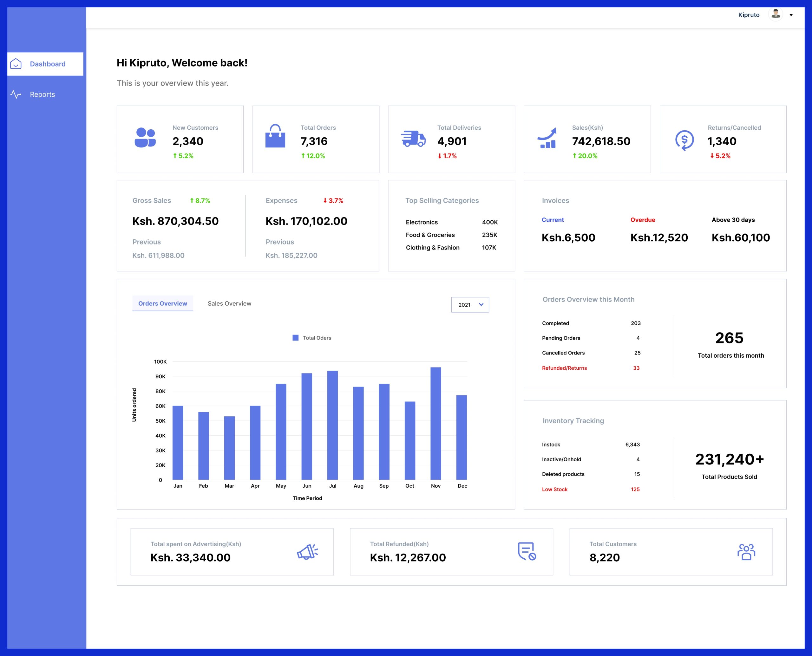Click the Sales growth chart icon
This screenshot has width=812, height=656.
[x=547, y=138]
